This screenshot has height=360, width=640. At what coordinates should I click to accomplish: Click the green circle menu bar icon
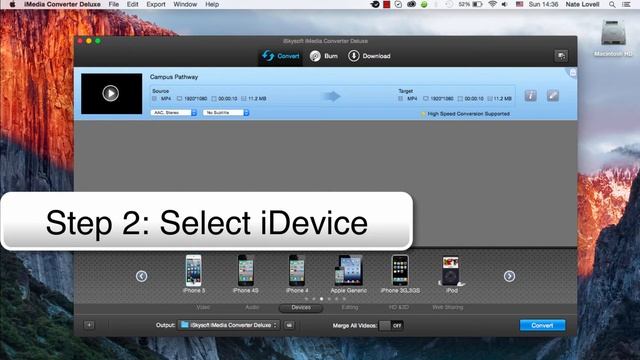pos(424,4)
